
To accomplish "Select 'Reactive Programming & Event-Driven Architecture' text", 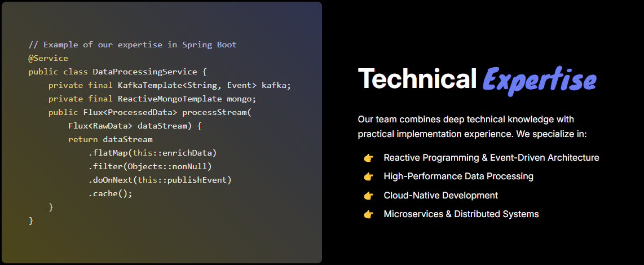I will click(491, 158).
